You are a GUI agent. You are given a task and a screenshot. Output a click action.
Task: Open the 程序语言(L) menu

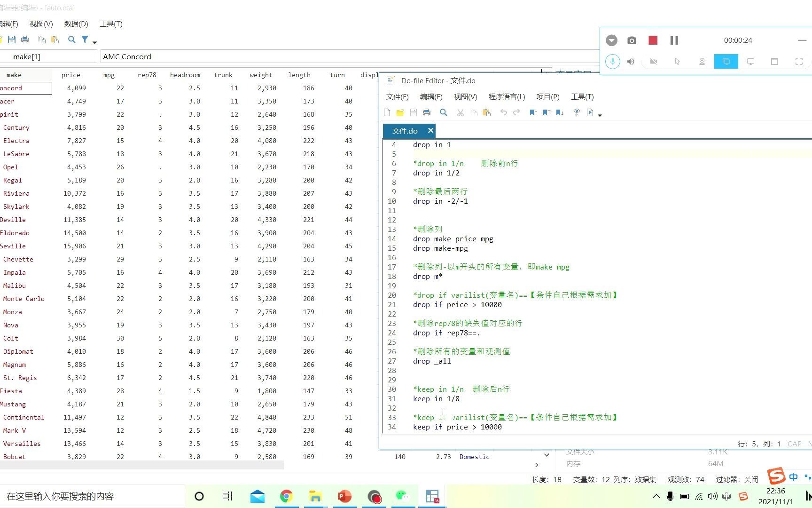tap(507, 96)
